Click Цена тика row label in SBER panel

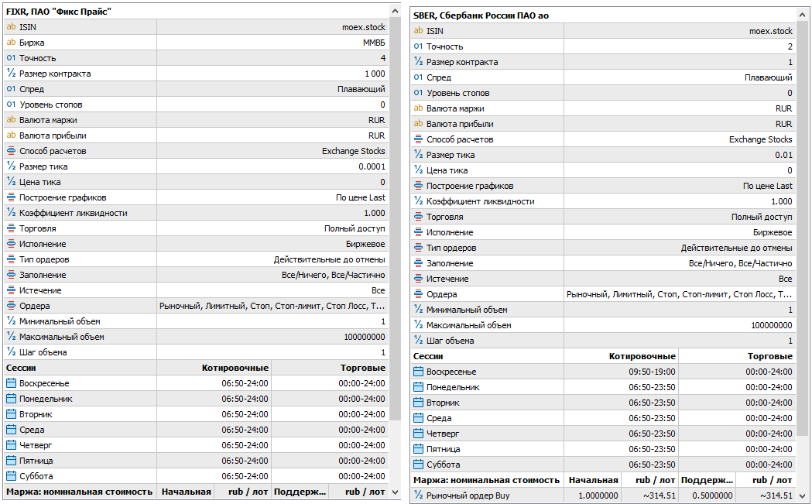tap(447, 170)
